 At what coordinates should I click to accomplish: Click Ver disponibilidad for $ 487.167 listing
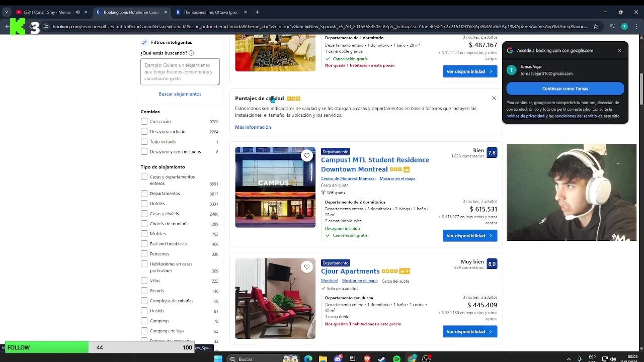click(x=470, y=71)
